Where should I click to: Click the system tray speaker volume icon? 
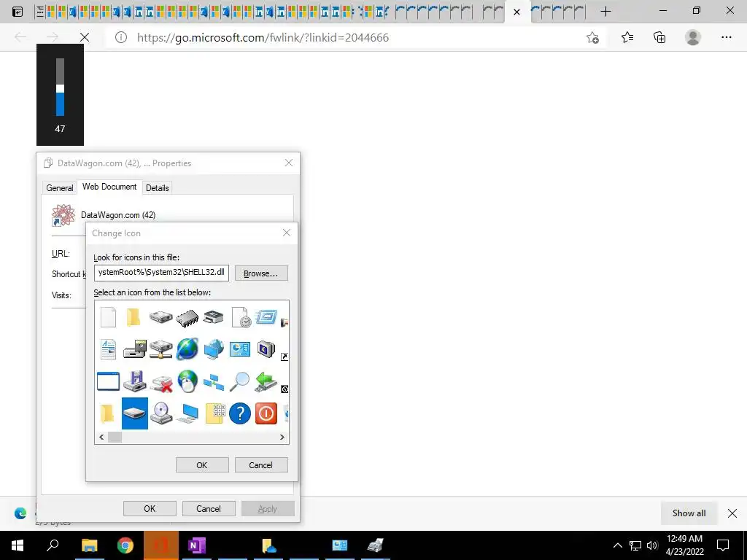[652, 545]
